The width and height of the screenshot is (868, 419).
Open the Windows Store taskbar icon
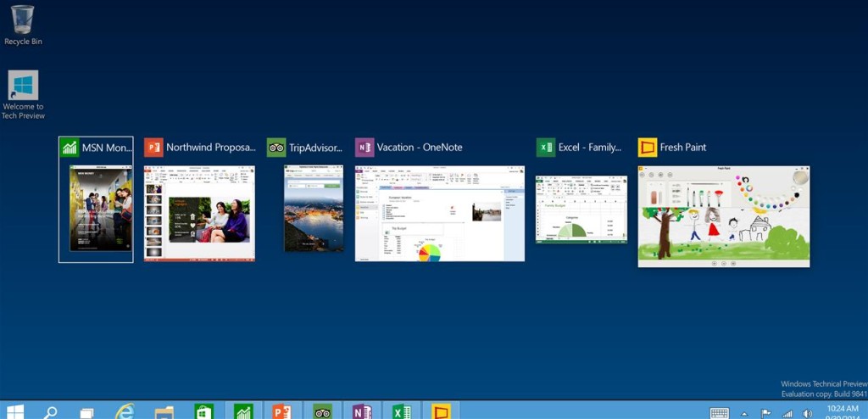(203, 411)
